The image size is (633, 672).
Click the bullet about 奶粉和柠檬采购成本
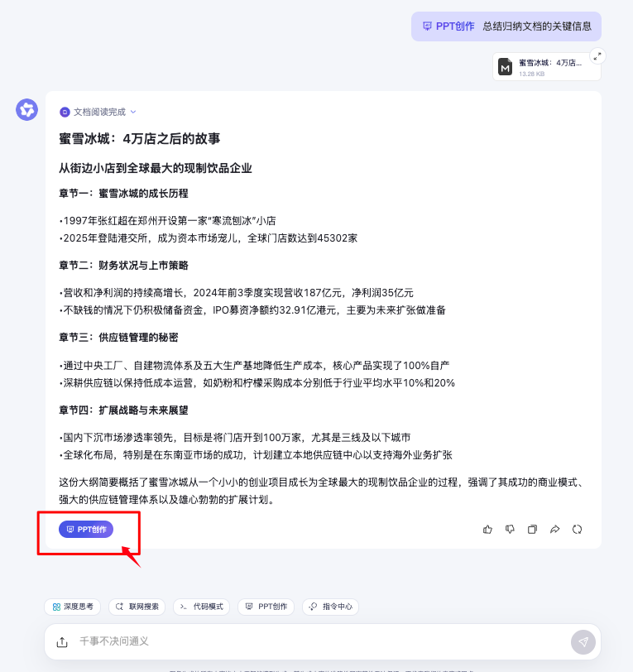click(x=257, y=382)
